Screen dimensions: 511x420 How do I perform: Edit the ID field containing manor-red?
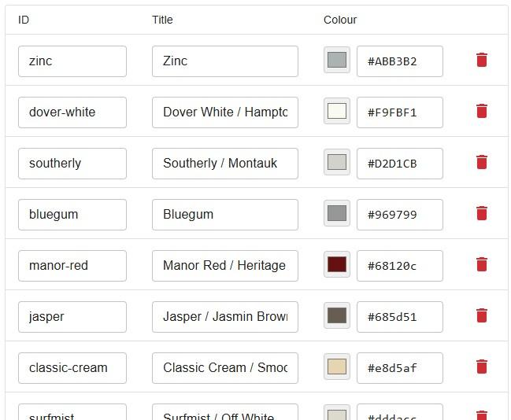[72, 266]
